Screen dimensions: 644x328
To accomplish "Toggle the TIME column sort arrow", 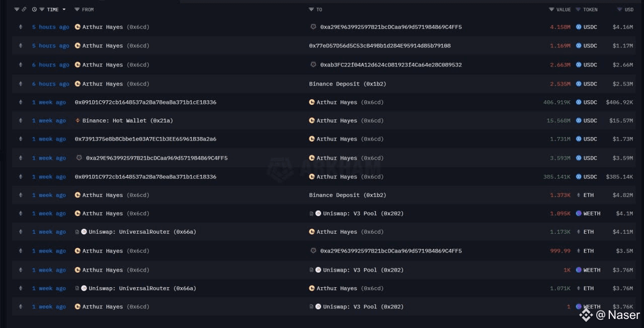I will tap(64, 10).
